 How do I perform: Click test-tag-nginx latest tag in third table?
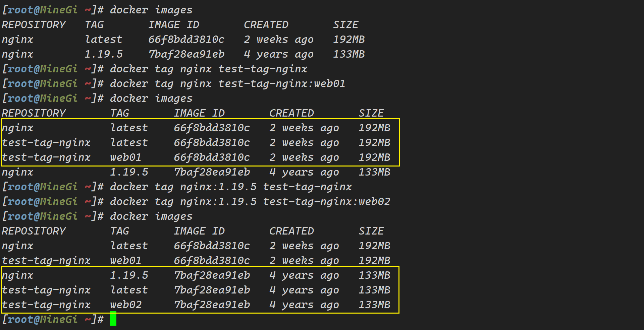pyautogui.click(x=129, y=290)
